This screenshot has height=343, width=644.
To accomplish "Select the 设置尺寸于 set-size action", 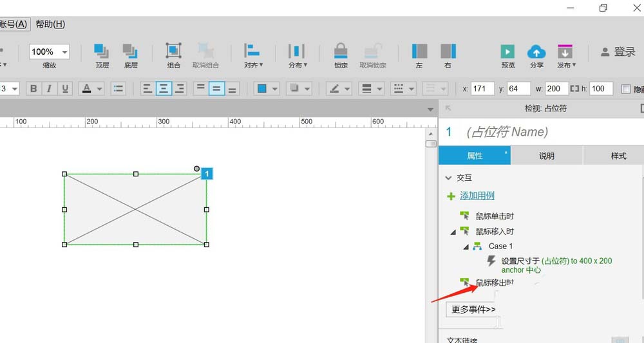I will 556,265.
